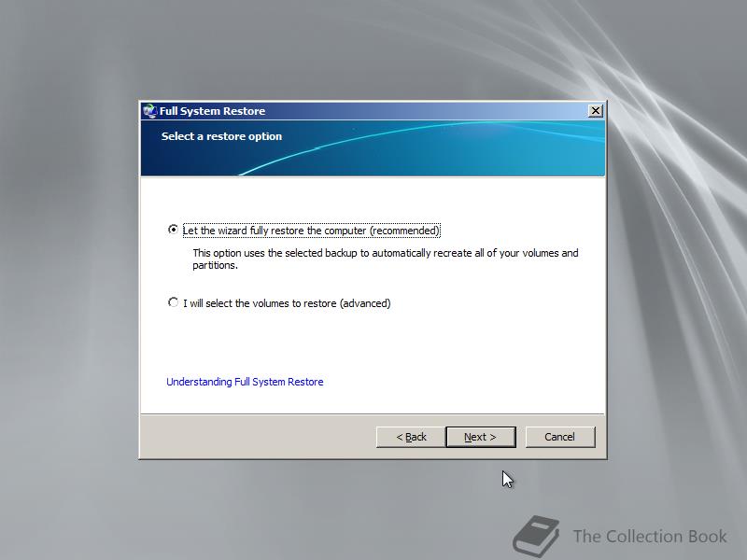Click the '(recommended)' text in first option
This screenshot has width=747, height=560.
[404, 231]
